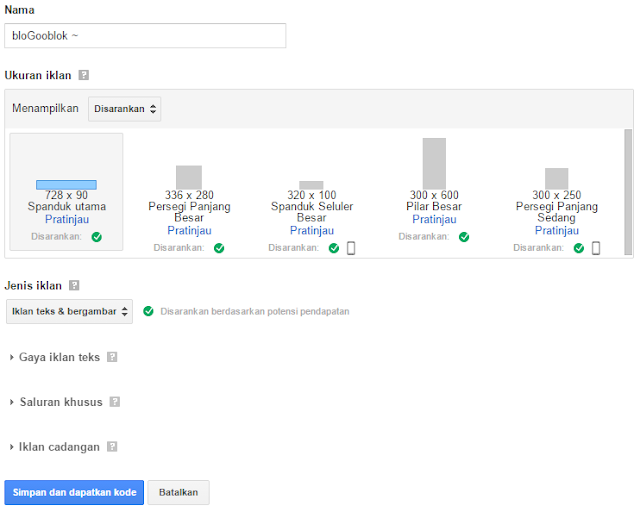Open the Menampilkan Disarankan dropdown

[124, 109]
